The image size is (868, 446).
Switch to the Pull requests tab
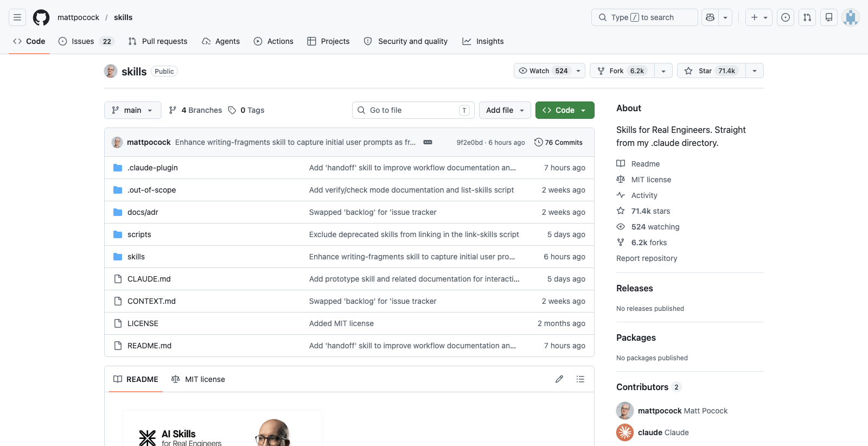point(158,41)
